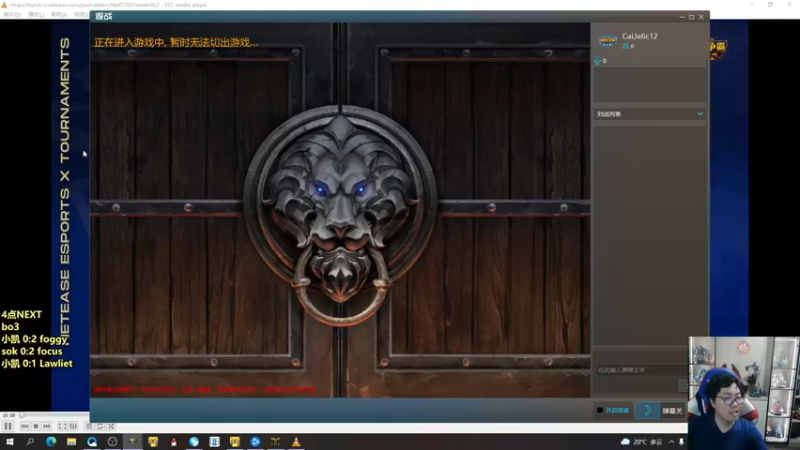Minimize the 观战 window
Image resolution: width=800 pixels, height=450 pixels.
point(682,17)
